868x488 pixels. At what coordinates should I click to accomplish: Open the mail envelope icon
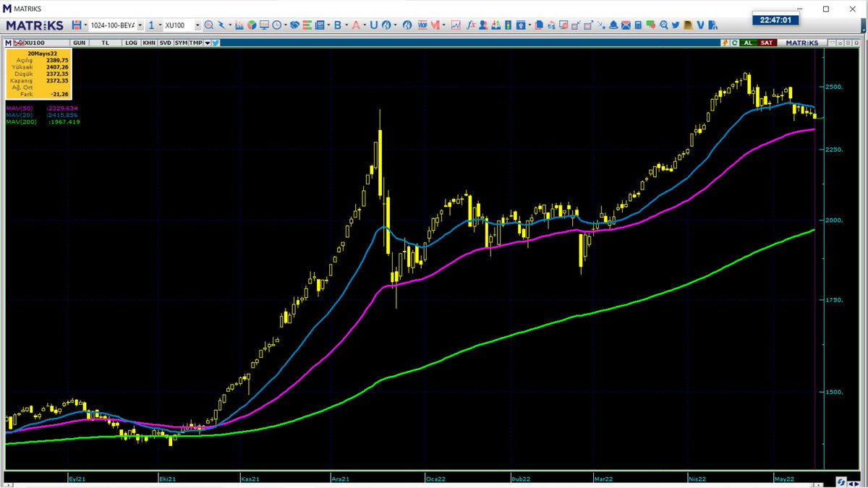[x=626, y=25]
